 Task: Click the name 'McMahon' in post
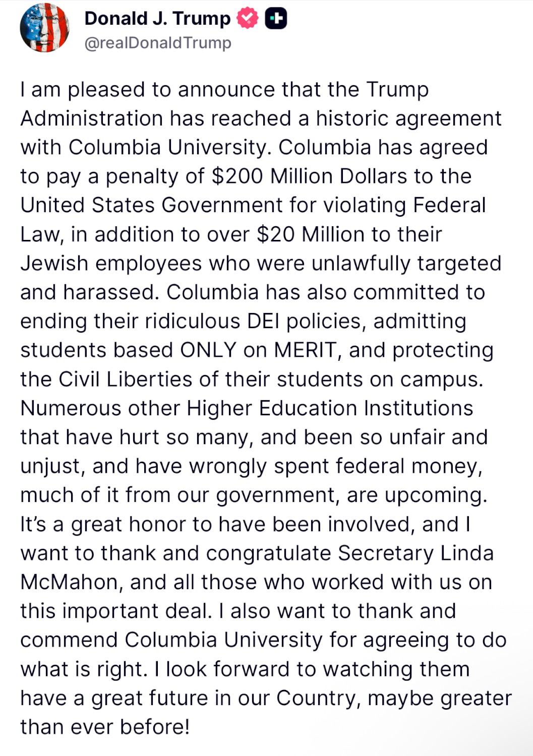tap(69, 582)
